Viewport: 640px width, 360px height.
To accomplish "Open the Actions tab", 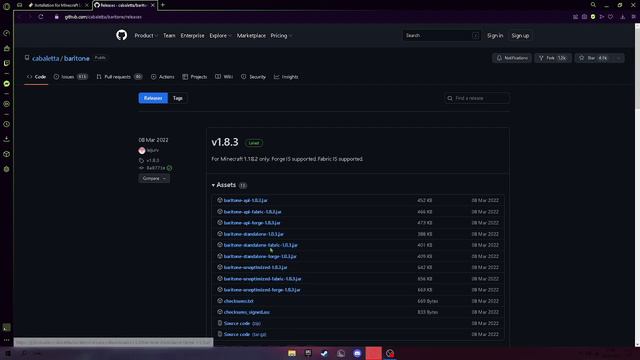I will tap(162, 77).
